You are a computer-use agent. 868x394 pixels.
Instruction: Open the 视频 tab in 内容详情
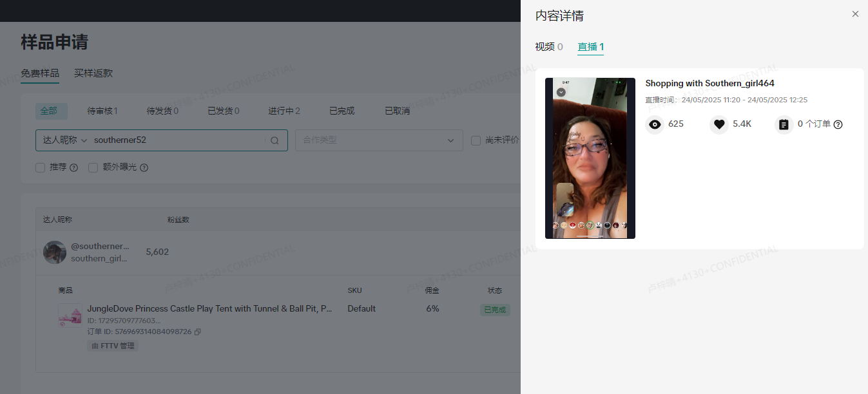(548, 46)
